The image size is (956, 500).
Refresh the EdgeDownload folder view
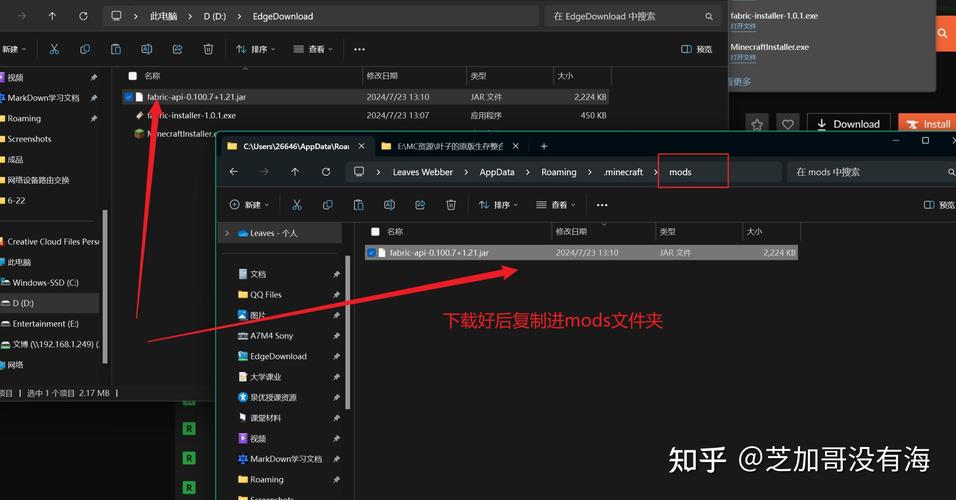83,16
